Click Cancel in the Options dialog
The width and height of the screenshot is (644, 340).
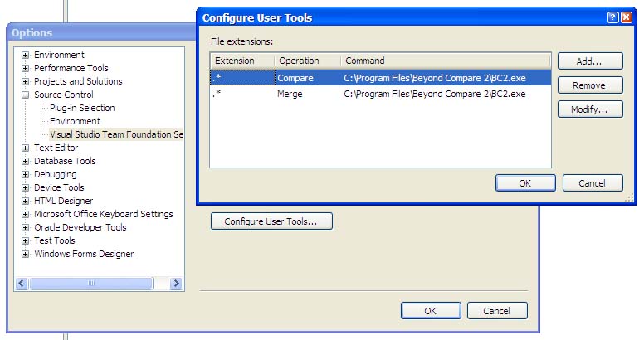(x=497, y=311)
